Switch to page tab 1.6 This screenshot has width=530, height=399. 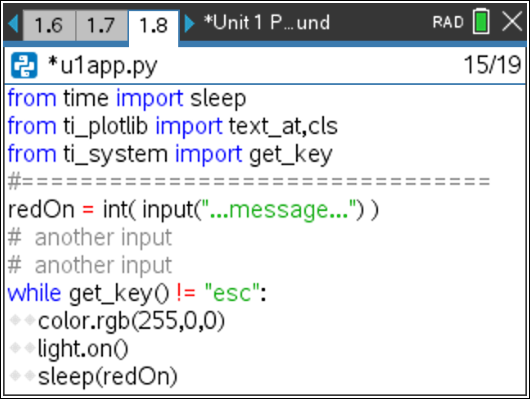(49, 25)
